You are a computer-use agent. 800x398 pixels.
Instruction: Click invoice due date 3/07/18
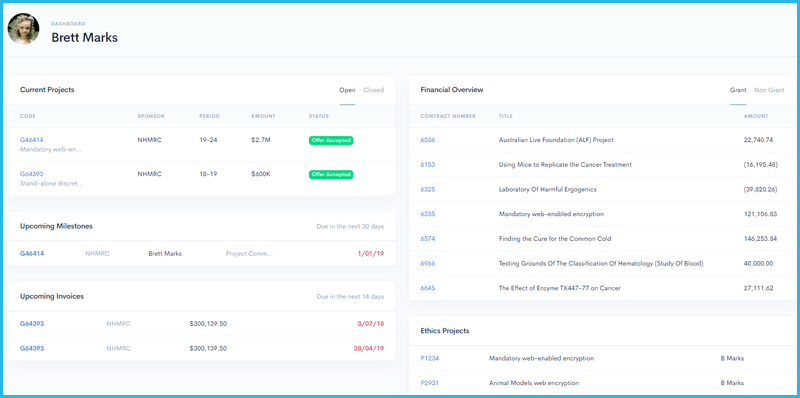[x=371, y=324]
